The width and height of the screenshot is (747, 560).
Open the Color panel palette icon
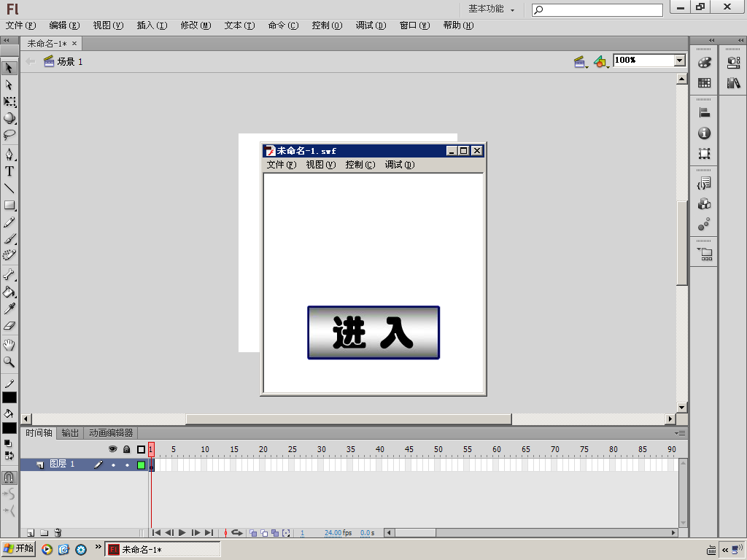tap(704, 63)
